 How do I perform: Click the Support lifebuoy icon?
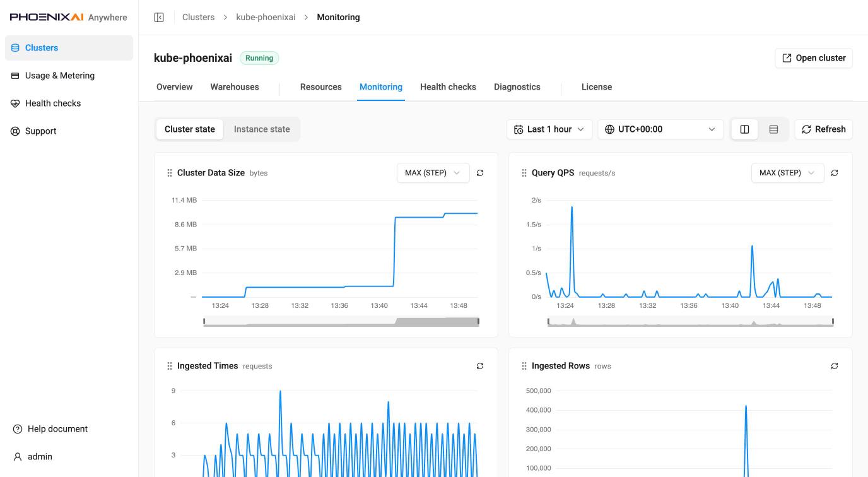click(15, 131)
